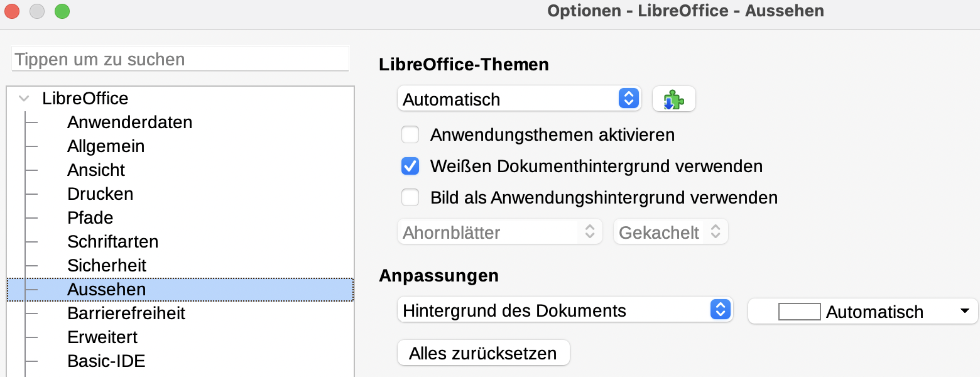
Task: Open the Hintergrund des Dokuments dropdown
Action: (x=565, y=310)
